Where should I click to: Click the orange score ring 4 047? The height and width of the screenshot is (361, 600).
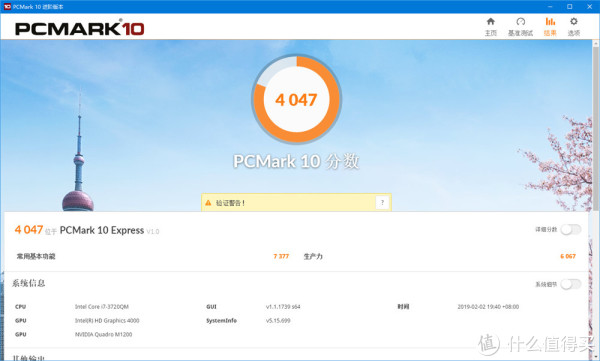pyautogui.click(x=296, y=100)
